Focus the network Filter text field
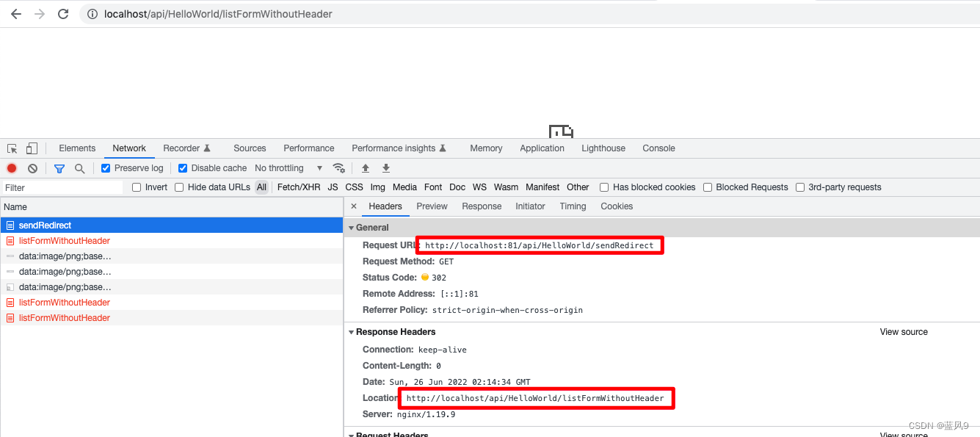Image resolution: width=980 pixels, height=437 pixels. (62, 187)
